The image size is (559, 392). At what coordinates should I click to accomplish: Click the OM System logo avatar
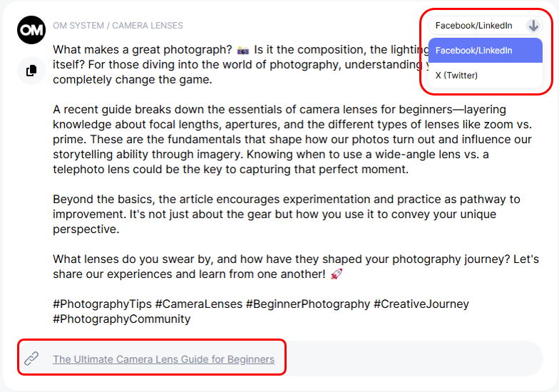click(x=31, y=29)
